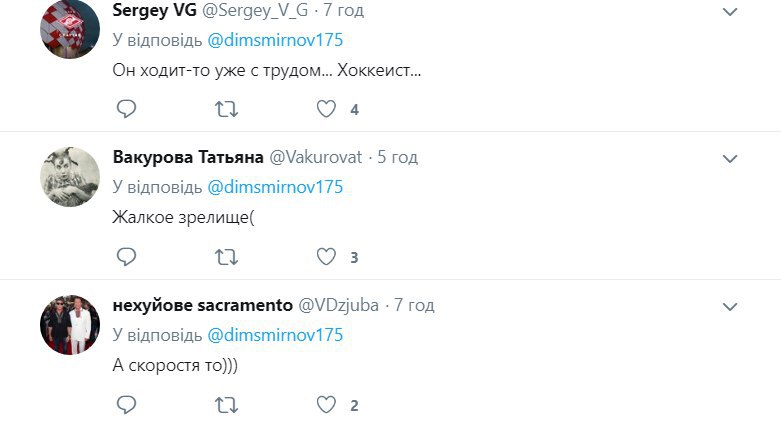This screenshot has height=421, width=781.
Task: Reply to Вакурова Татьяна's tweet
Action: (126, 257)
